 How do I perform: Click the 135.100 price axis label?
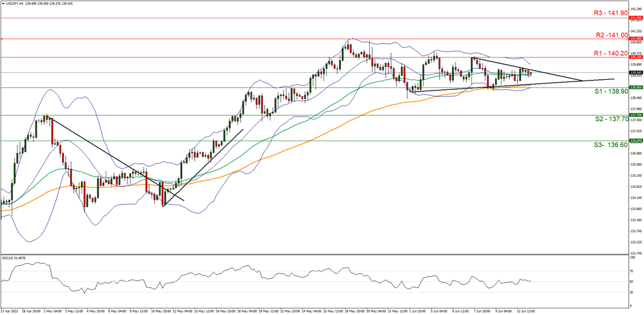click(636, 176)
